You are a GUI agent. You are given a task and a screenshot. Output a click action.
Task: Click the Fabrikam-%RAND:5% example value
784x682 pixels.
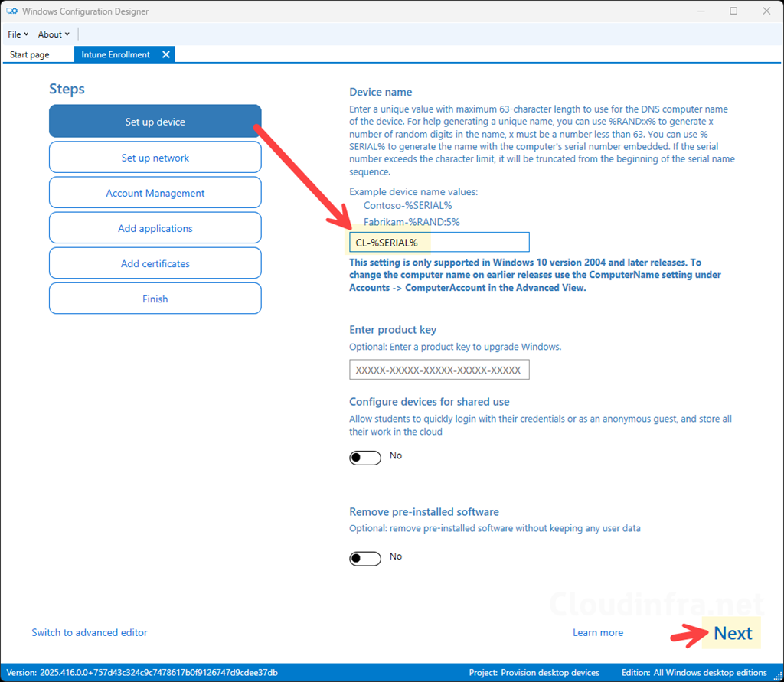[x=411, y=222]
